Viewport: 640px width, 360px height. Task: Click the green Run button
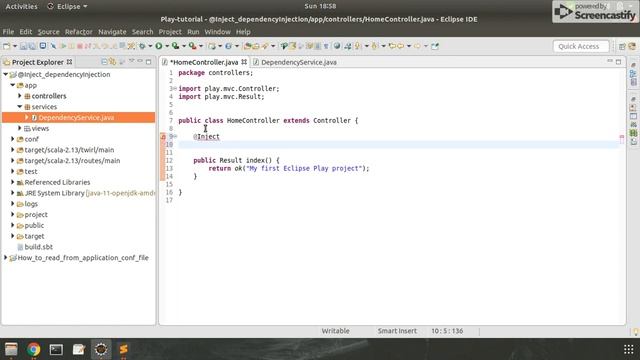click(x=159, y=46)
